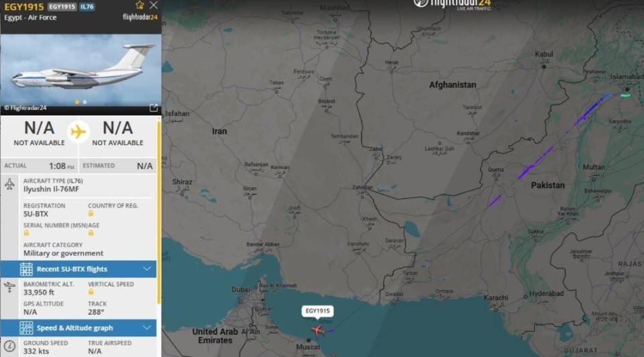Click ground speed 332 kts value
This screenshot has height=357, width=644.
tap(36, 351)
